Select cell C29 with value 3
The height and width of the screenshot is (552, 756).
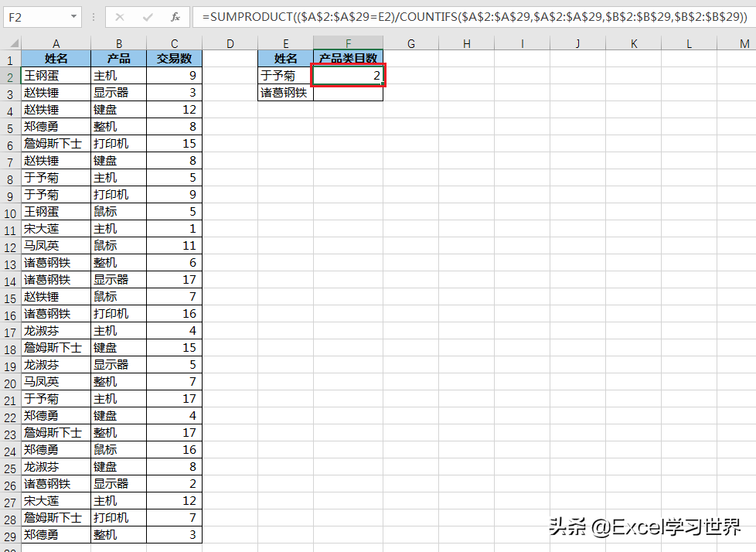click(x=174, y=535)
